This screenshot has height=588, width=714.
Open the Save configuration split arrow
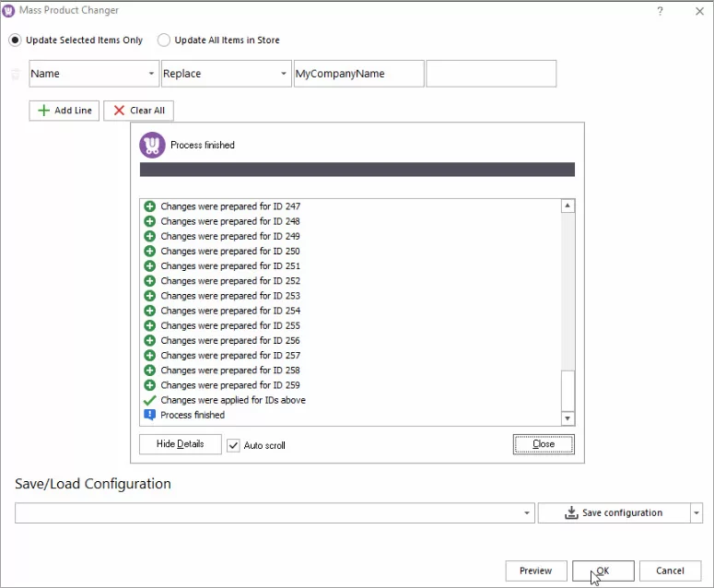[x=696, y=513]
